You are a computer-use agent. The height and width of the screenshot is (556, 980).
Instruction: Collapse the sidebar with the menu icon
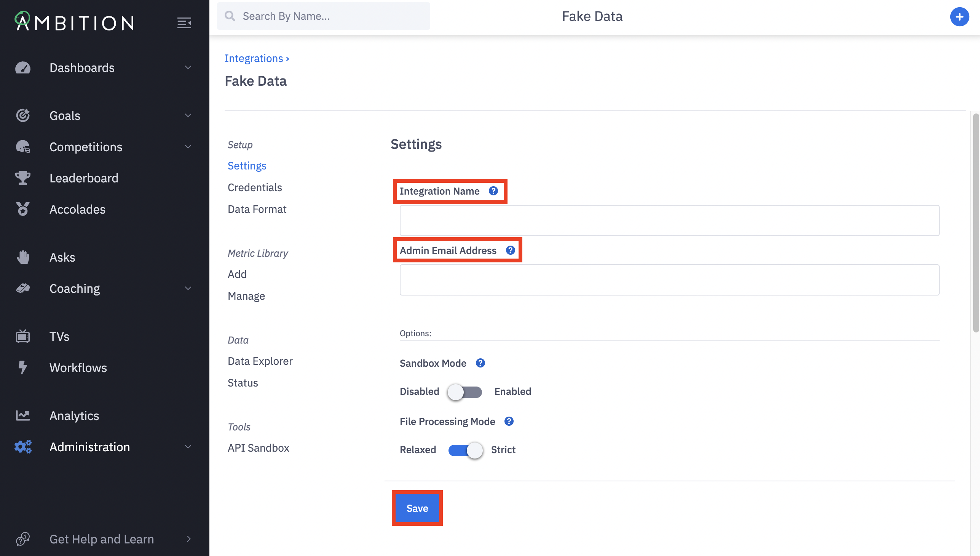[x=184, y=23]
